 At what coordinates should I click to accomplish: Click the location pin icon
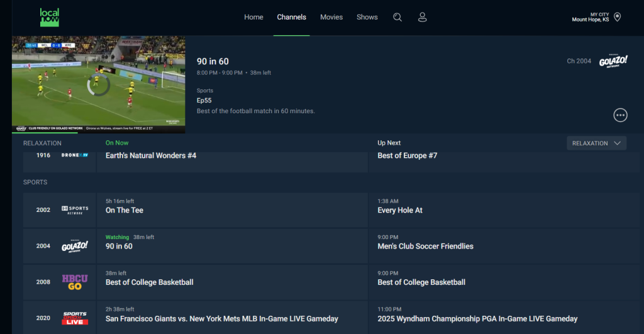617,17
